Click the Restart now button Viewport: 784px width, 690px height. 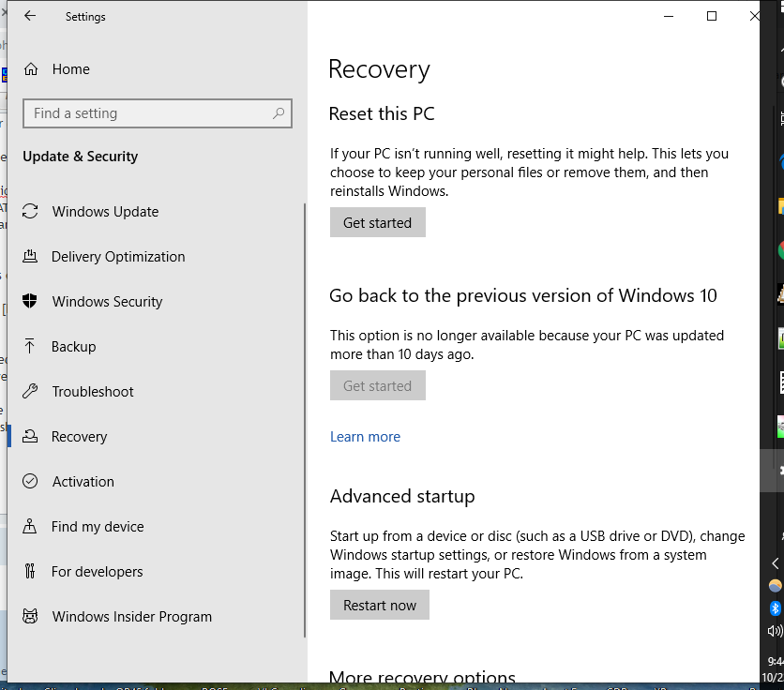click(x=380, y=605)
